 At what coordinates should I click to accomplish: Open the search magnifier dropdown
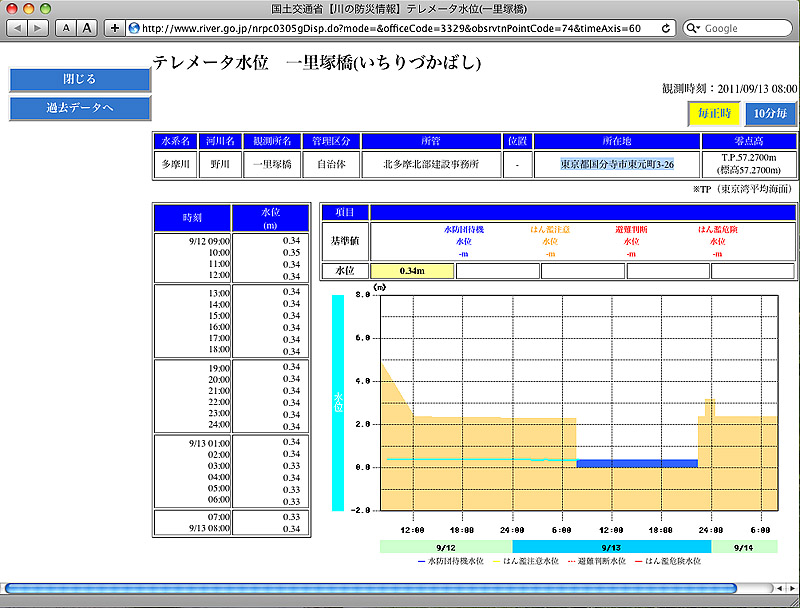691,28
